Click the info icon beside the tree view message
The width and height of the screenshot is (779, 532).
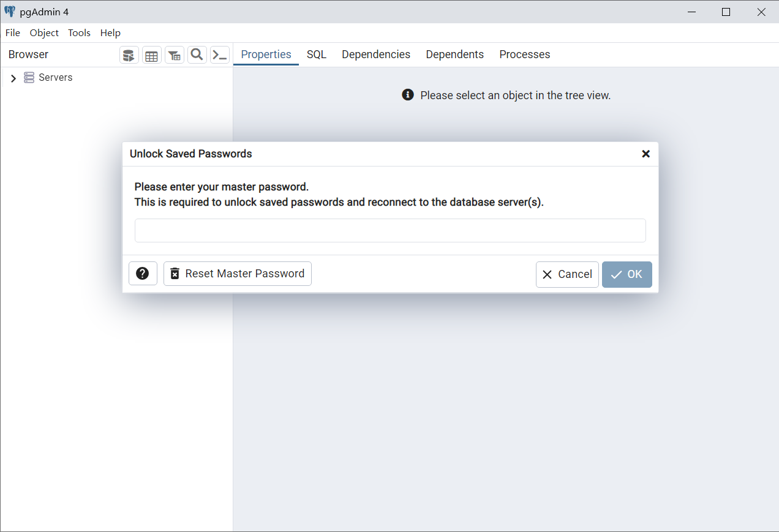(x=408, y=95)
